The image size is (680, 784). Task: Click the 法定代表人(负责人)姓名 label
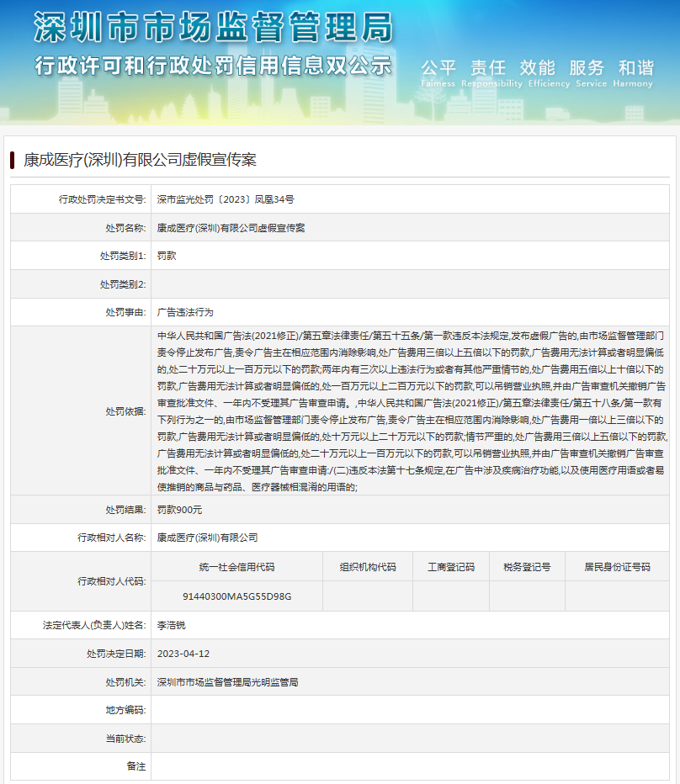94,626
